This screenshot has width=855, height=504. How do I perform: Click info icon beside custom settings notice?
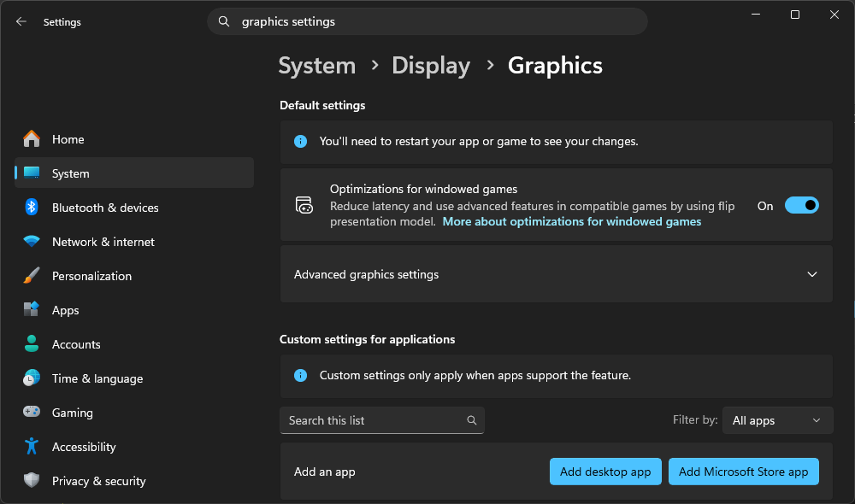tap(300, 375)
